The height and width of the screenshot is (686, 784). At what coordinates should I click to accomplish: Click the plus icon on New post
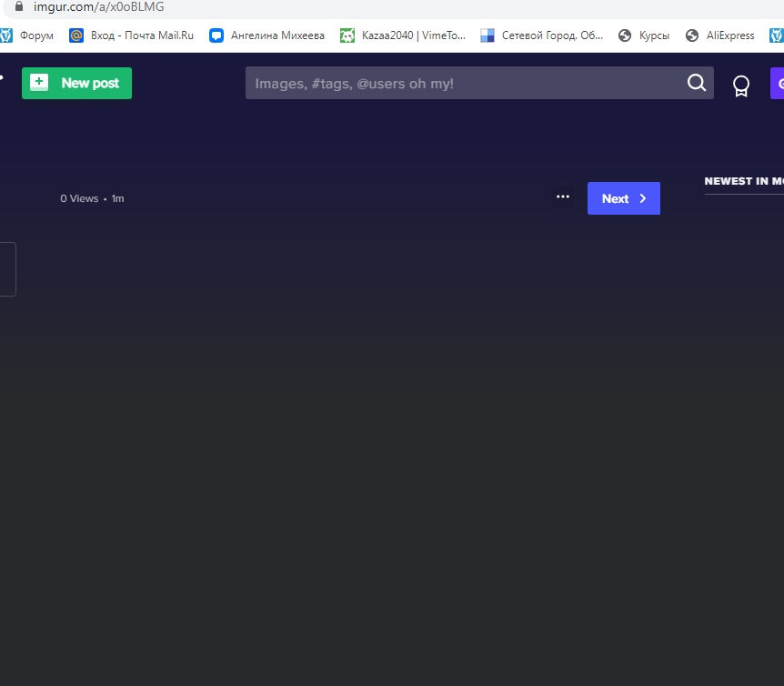pyautogui.click(x=39, y=83)
